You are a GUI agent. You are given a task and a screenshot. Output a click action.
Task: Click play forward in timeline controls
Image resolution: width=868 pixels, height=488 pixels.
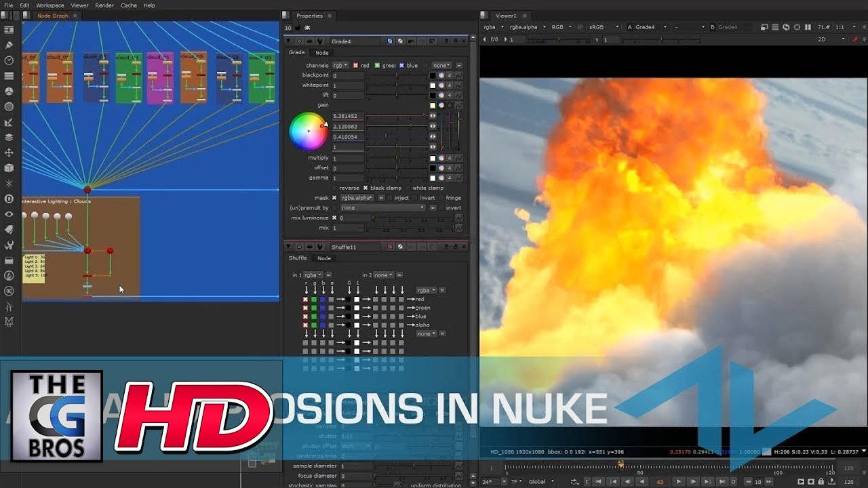[678, 481]
